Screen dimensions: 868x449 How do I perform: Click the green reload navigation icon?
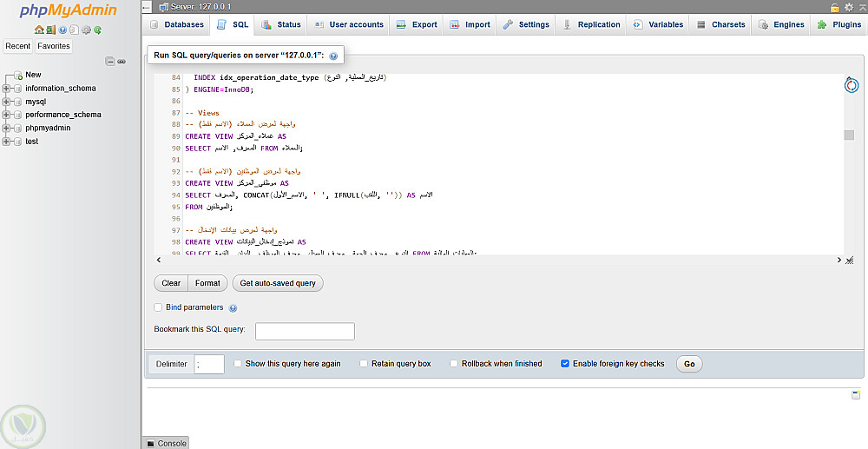pyautogui.click(x=97, y=30)
